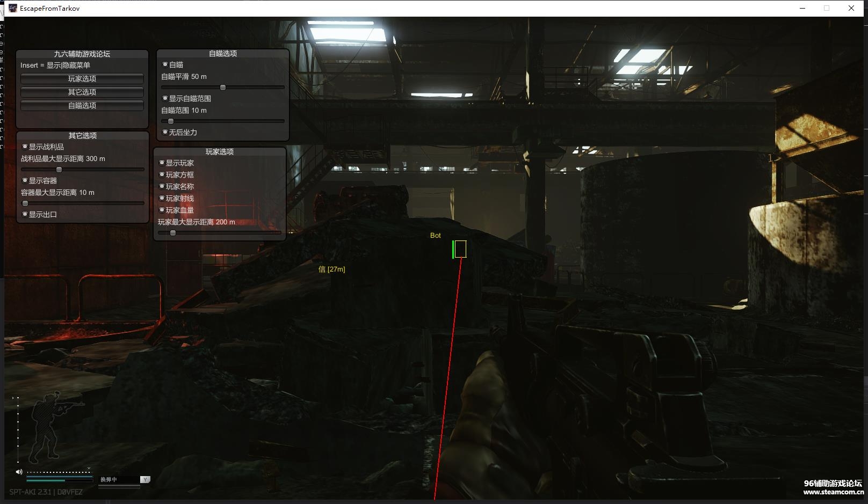Click the 玩家最大显示距离 slider handle
The height and width of the screenshot is (504, 868).
pyautogui.click(x=173, y=233)
